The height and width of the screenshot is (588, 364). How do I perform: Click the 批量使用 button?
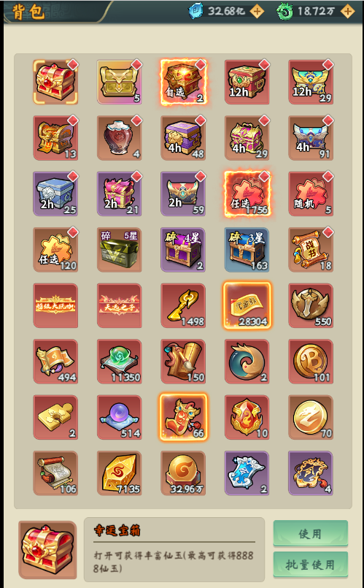point(311,565)
